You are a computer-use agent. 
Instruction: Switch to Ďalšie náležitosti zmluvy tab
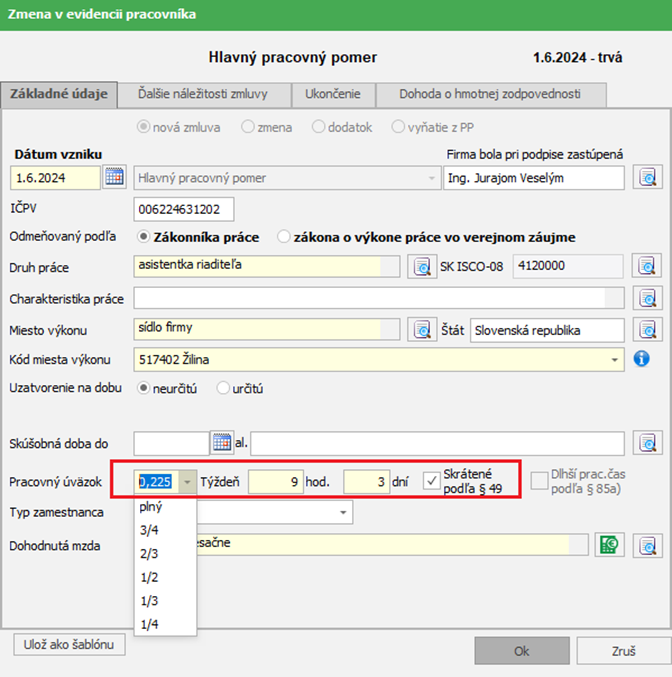pos(204,95)
